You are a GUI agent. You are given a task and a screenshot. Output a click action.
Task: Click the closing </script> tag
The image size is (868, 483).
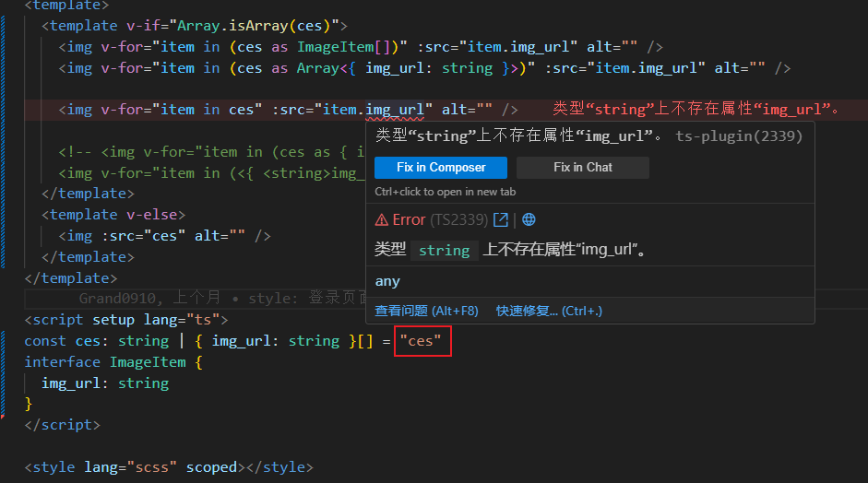click(x=63, y=425)
